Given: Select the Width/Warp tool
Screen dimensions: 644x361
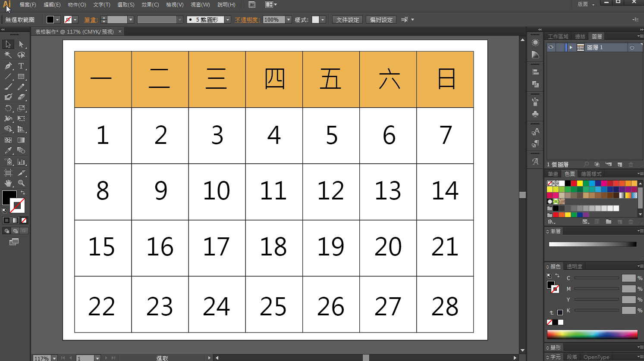Looking at the screenshot, I should tap(8, 118).
